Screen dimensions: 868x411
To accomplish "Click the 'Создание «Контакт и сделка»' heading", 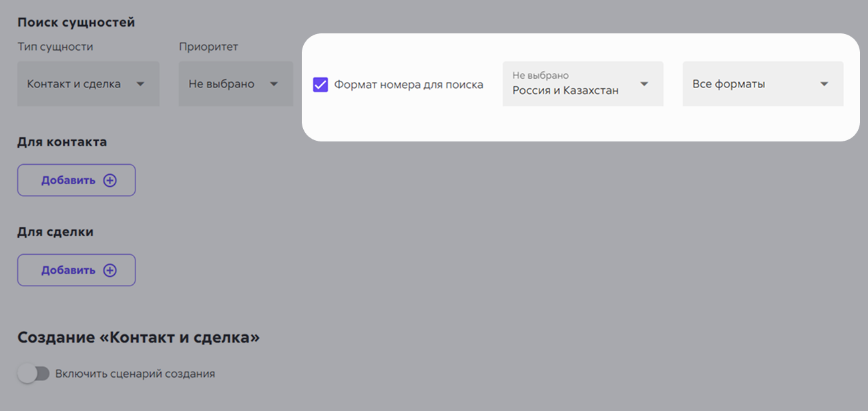I will pos(138,338).
